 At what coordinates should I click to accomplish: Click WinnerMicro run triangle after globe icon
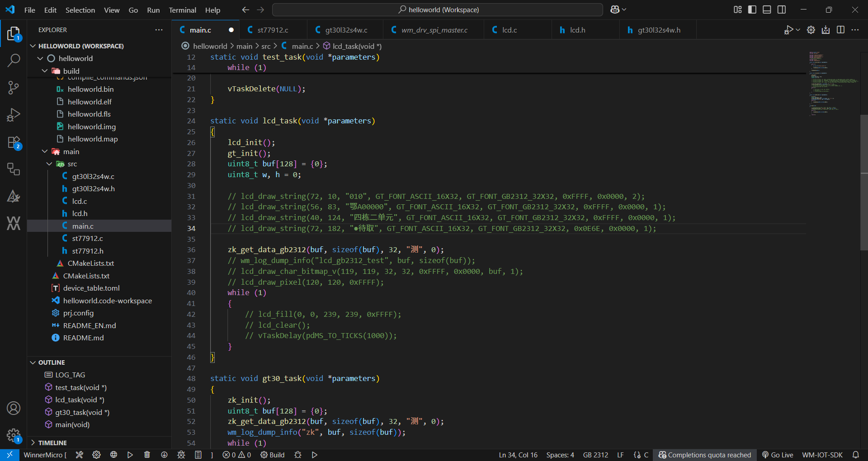coord(130,455)
